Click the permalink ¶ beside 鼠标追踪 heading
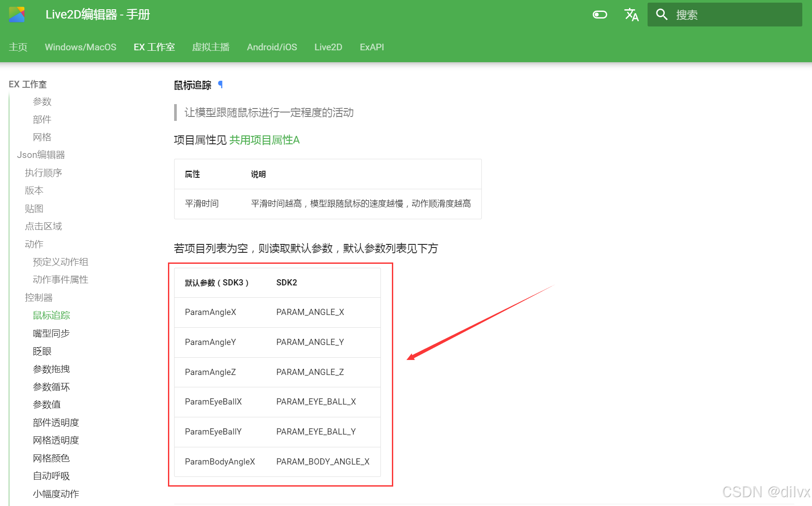812x506 pixels. (x=220, y=84)
